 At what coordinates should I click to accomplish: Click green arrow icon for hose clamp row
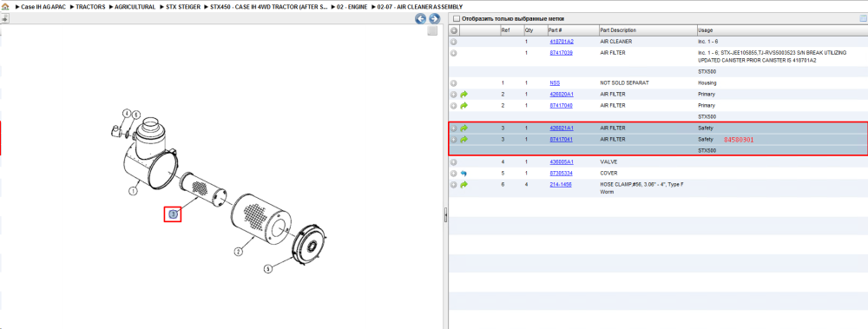pyautogui.click(x=464, y=184)
